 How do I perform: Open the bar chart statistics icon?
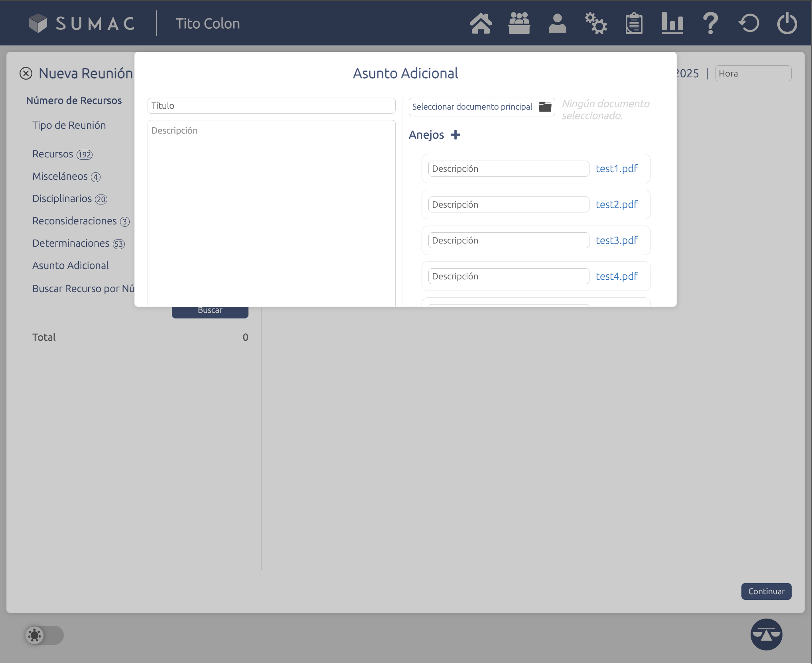672,24
